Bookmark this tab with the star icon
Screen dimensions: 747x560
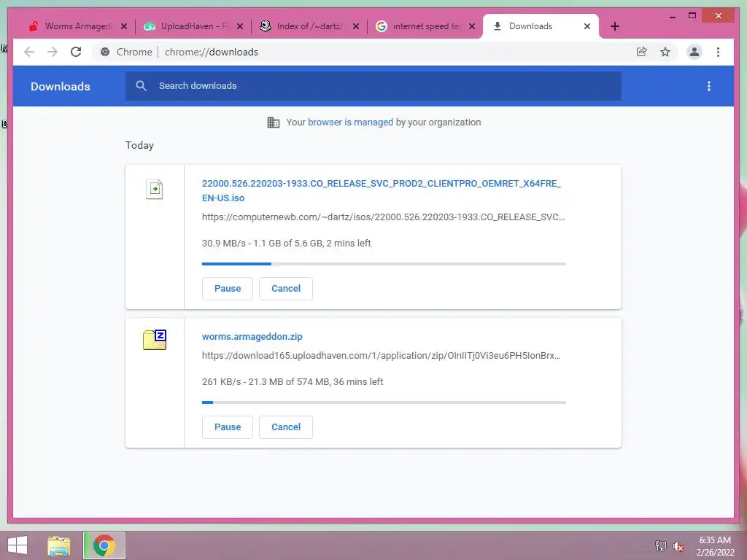tap(665, 52)
